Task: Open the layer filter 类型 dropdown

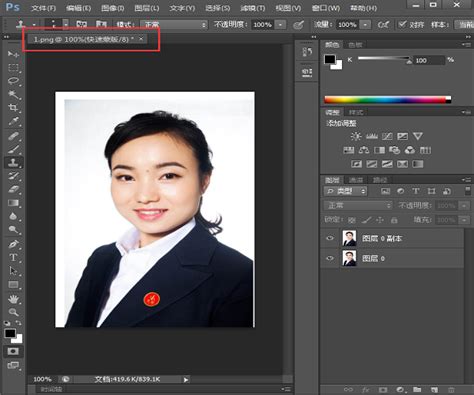Action: 345,191
